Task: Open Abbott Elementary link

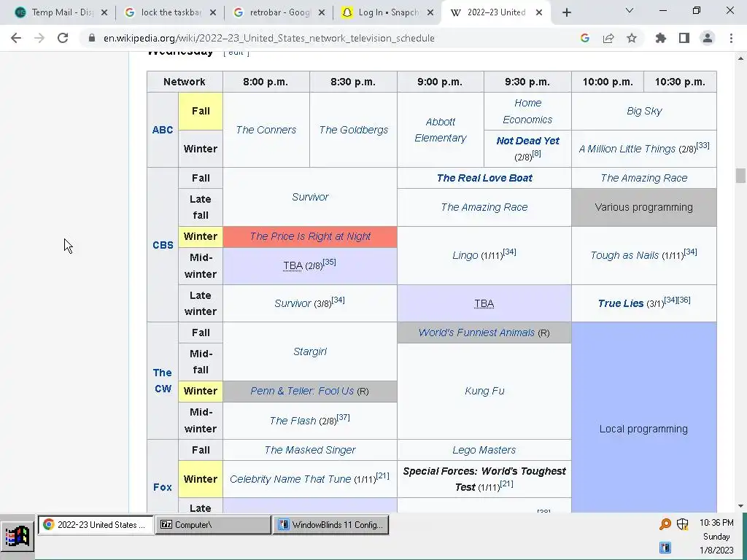Action: 440,130
